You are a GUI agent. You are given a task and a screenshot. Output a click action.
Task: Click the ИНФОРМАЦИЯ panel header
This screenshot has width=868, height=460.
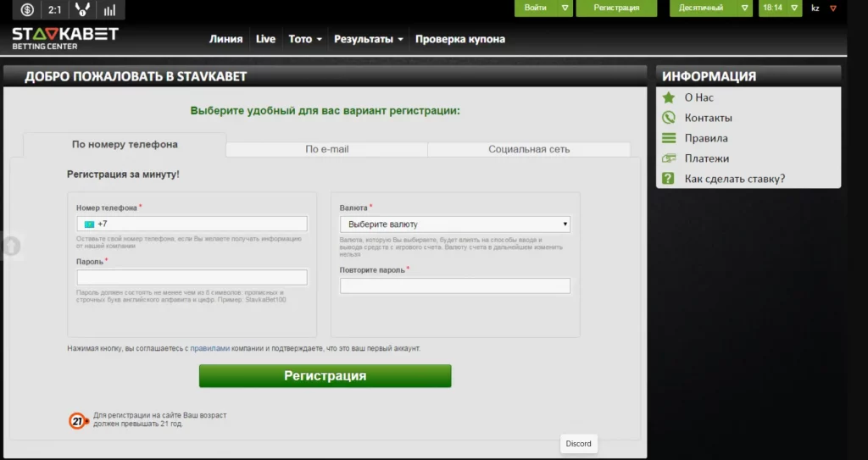click(x=748, y=76)
